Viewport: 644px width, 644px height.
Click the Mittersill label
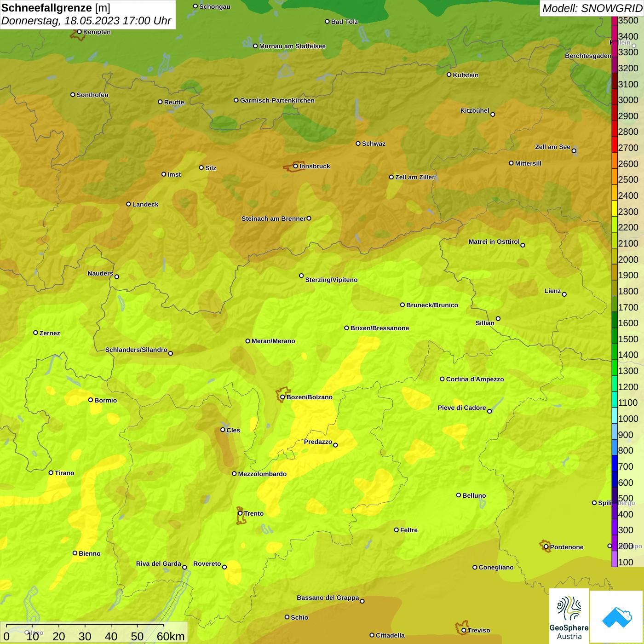528,163
